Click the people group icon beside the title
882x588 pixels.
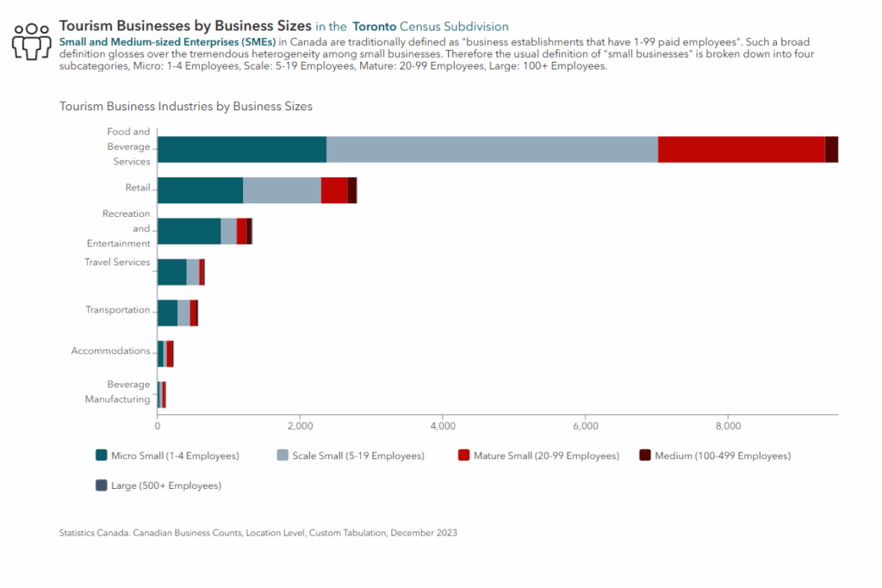tap(32, 41)
